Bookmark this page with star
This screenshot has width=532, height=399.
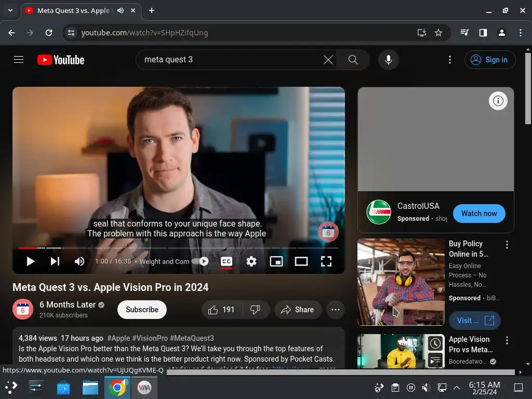click(x=438, y=33)
